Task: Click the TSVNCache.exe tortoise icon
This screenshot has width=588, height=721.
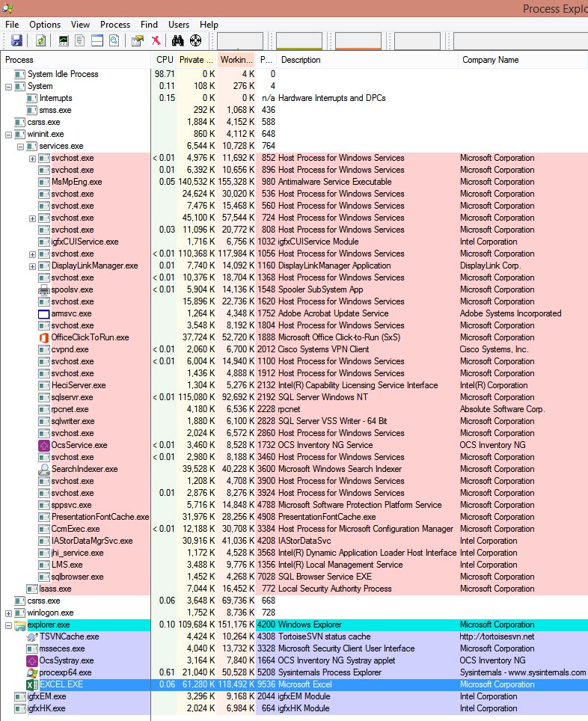Action: (x=31, y=636)
